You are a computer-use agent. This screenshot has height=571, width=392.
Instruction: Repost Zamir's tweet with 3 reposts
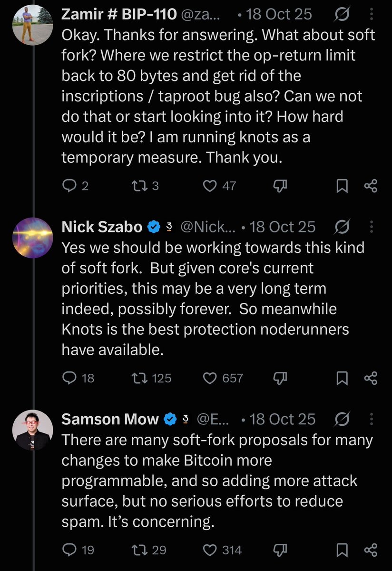click(139, 186)
